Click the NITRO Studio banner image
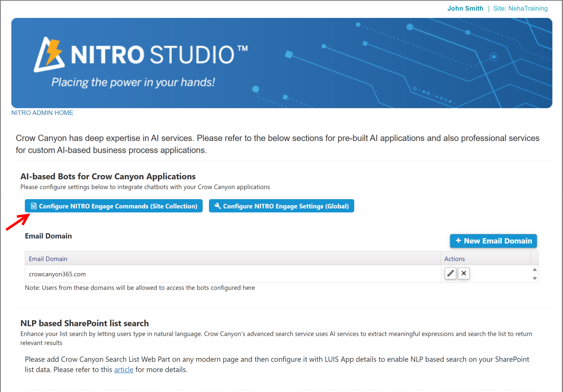This screenshot has height=392, width=563. point(282,63)
